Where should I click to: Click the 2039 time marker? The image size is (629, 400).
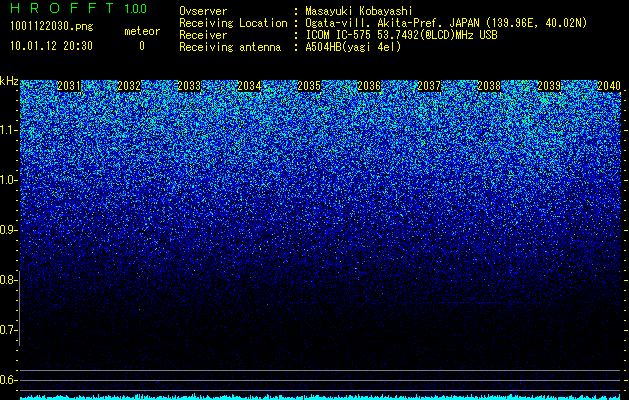point(549,86)
